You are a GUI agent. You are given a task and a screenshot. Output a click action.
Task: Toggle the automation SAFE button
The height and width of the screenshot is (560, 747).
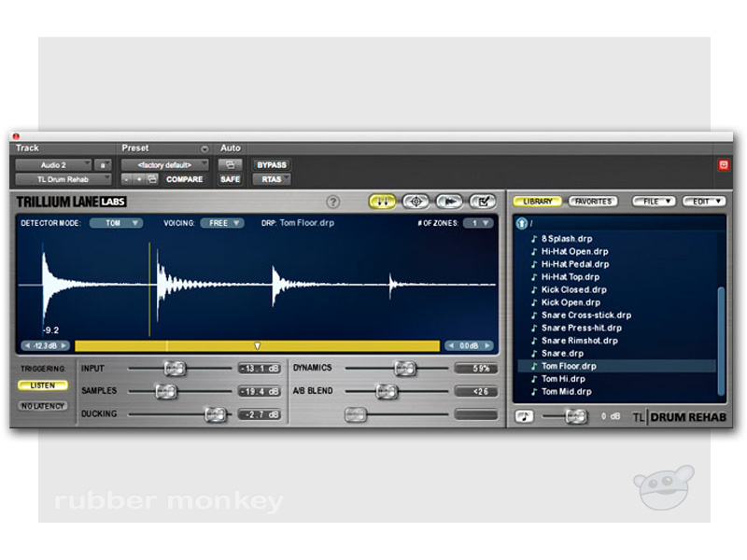click(230, 179)
